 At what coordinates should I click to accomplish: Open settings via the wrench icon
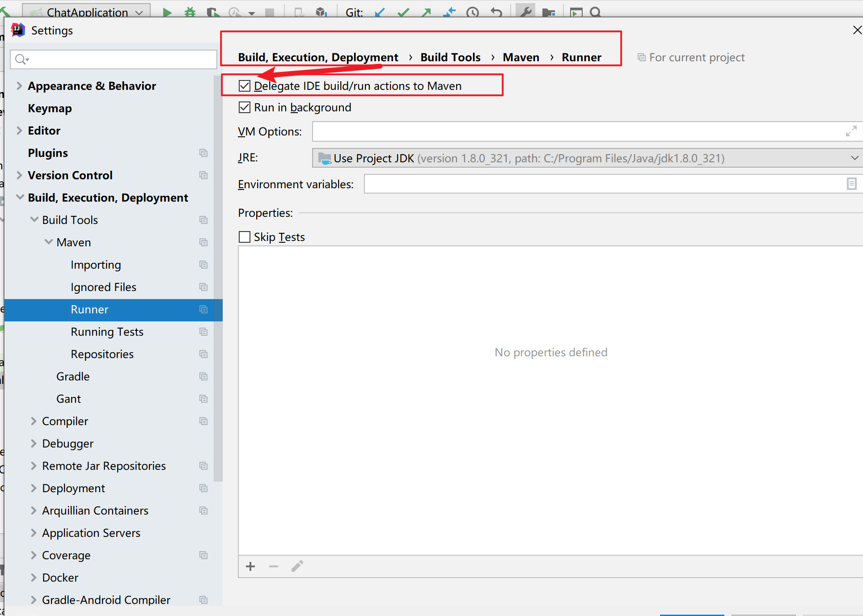coord(526,11)
